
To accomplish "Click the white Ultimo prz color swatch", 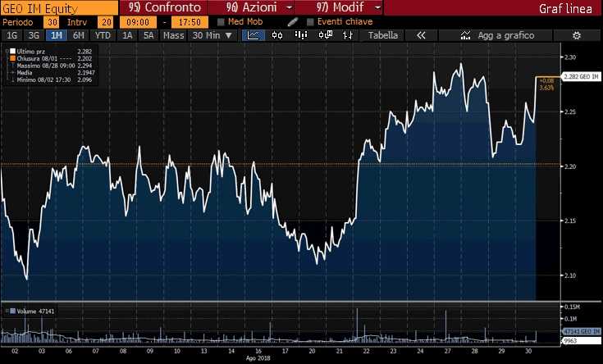I will (x=12, y=51).
